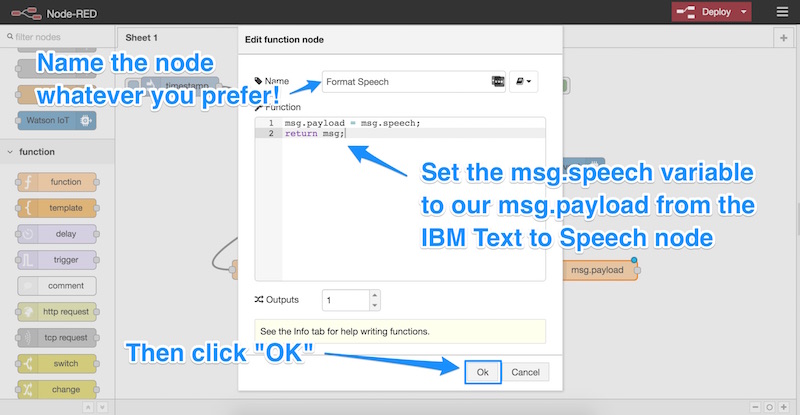Image resolution: width=800 pixels, height=415 pixels.
Task: Click the icon inside the Name field
Action: tap(498, 82)
